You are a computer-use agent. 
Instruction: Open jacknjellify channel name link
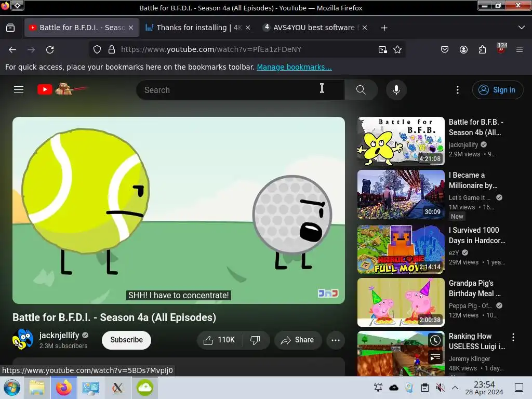pos(59,335)
